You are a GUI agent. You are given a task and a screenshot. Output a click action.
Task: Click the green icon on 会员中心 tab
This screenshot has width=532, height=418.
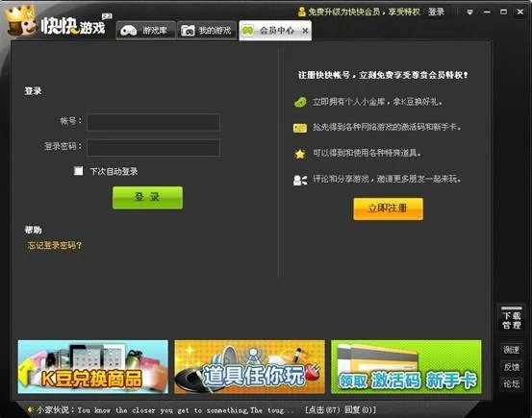(247, 31)
